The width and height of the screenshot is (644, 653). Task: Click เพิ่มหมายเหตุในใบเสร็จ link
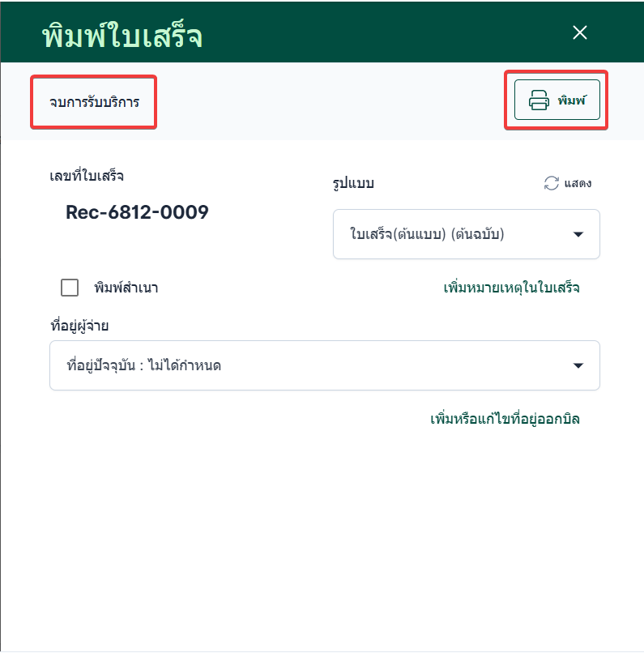(511, 288)
